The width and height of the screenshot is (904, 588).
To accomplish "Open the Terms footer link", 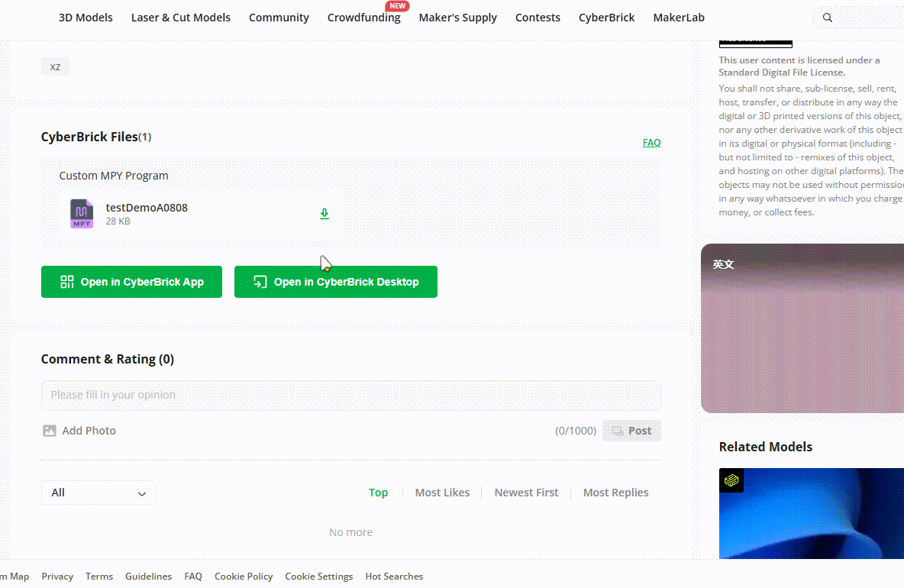I will (99, 577).
